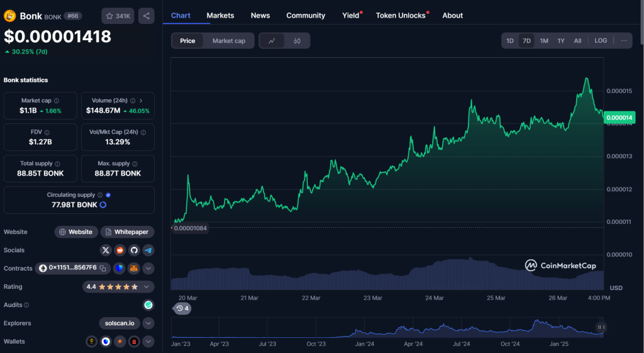Open the Bonk Website link

tap(76, 232)
